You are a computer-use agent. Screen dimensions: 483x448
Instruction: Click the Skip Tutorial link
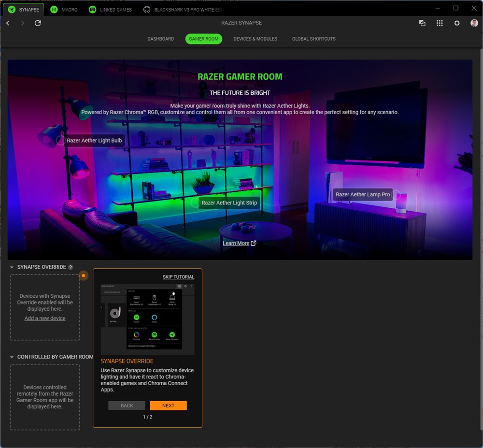(178, 277)
